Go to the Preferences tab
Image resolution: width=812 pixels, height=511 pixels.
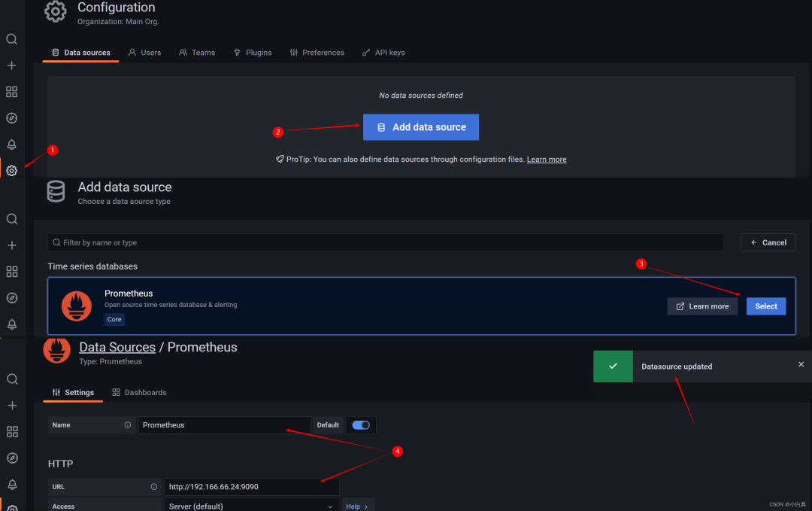[317, 53]
